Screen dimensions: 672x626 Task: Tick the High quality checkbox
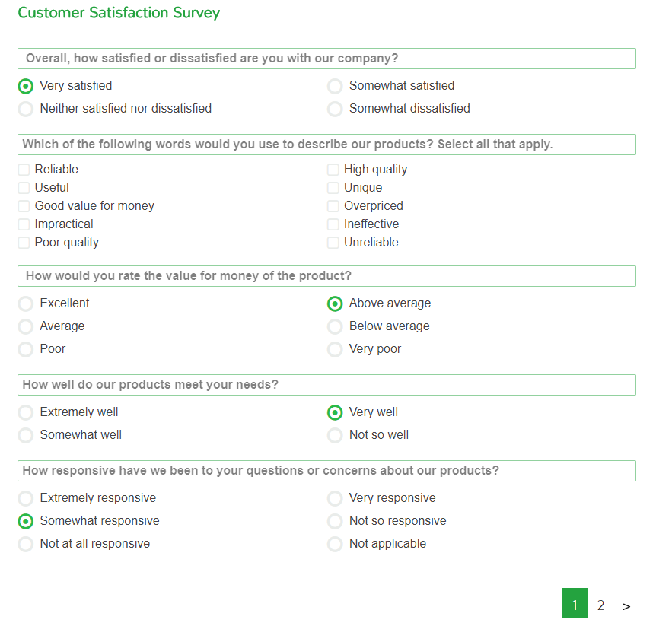pyautogui.click(x=333, y=170)
